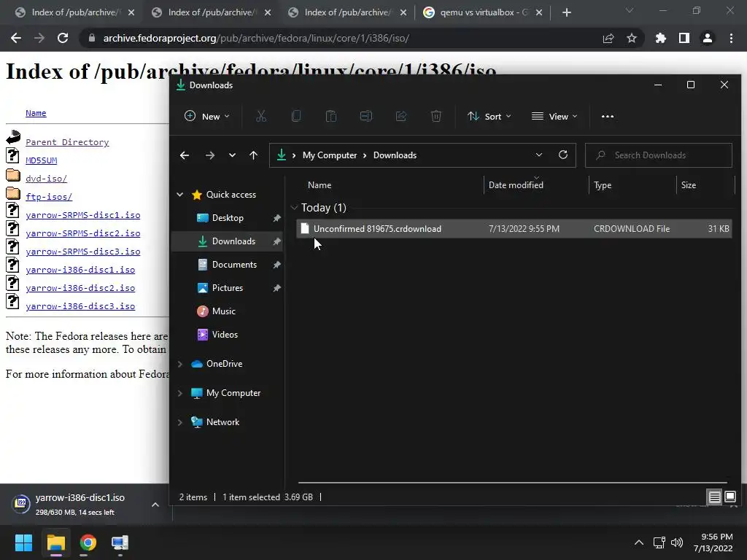Open Chrome extensions puzzle icon
This screenshot has width=747, height=560.
point(661,38)
